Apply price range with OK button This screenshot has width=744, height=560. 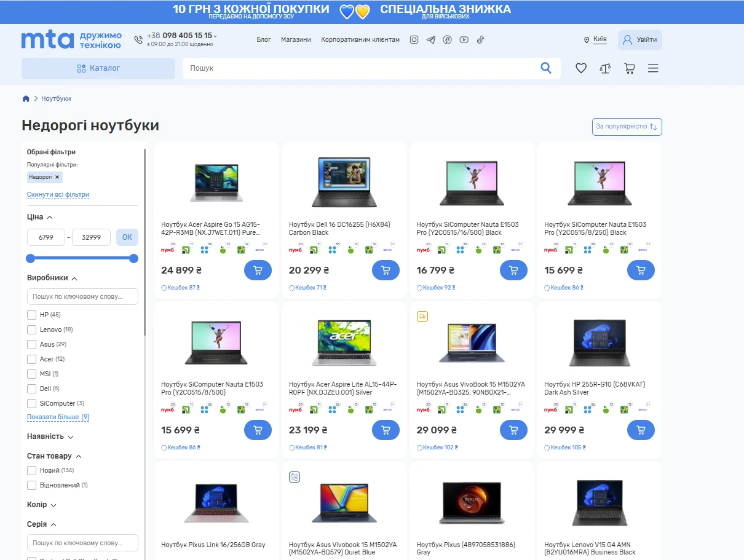tap(127, 237)
